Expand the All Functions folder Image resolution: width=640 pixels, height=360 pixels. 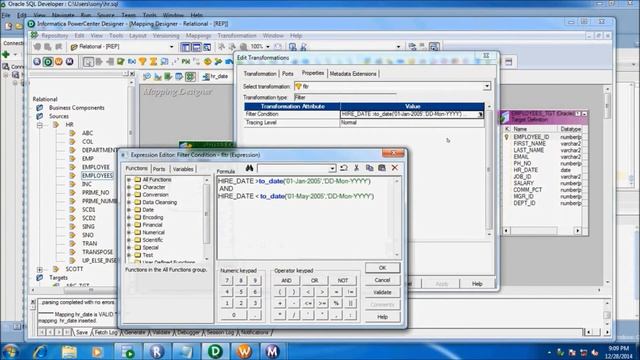point(129,180)
